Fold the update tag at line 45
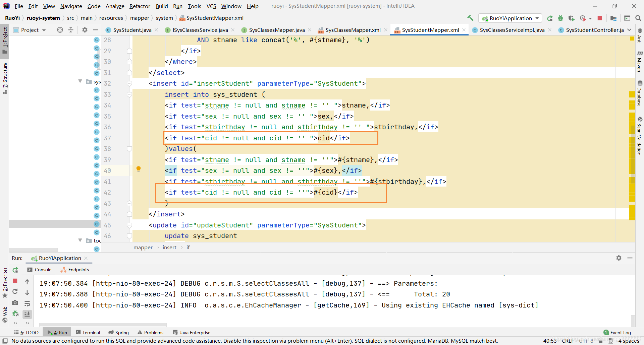 coord(129,225)
